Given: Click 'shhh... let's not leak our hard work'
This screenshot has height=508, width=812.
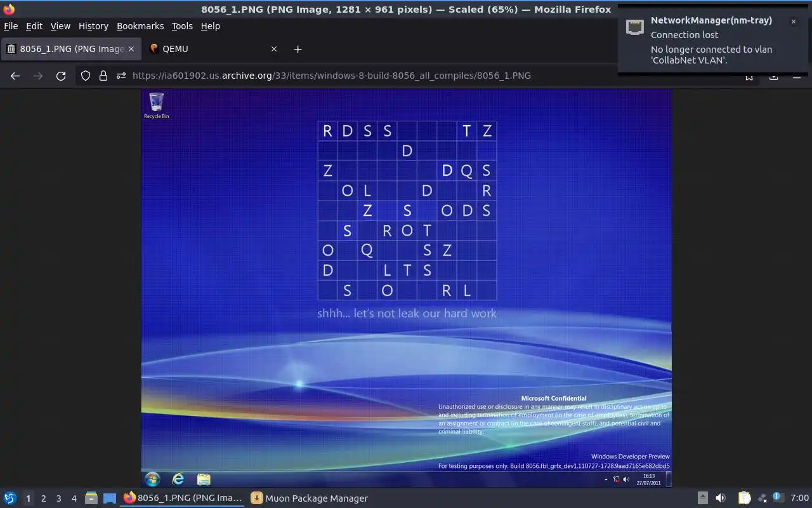Looking at the screenshot, I should [407, 313].
